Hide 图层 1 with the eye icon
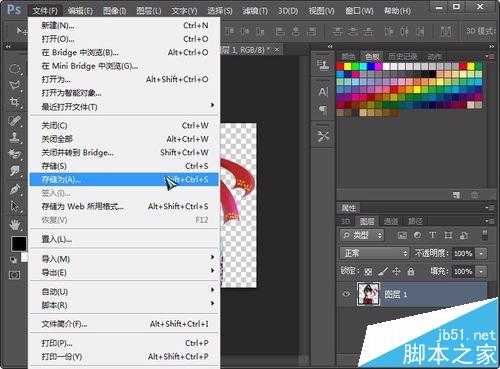Image resolution: width=500 pixels, height=369 pixels. (x=347, y=294)
